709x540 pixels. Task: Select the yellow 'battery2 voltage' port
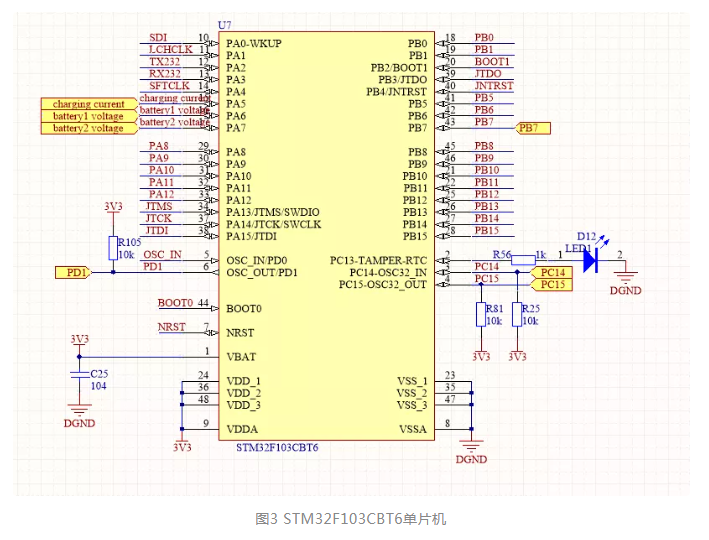click(x=89, y=128)
